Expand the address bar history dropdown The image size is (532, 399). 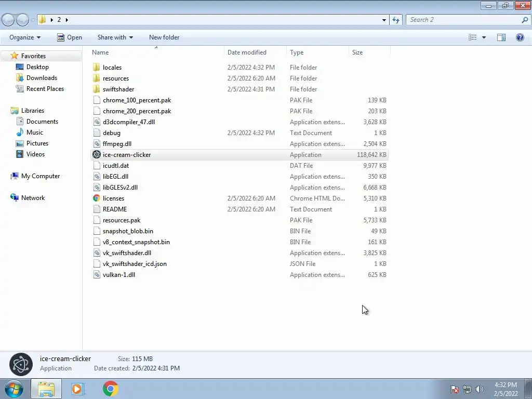[x=384, y=20]
